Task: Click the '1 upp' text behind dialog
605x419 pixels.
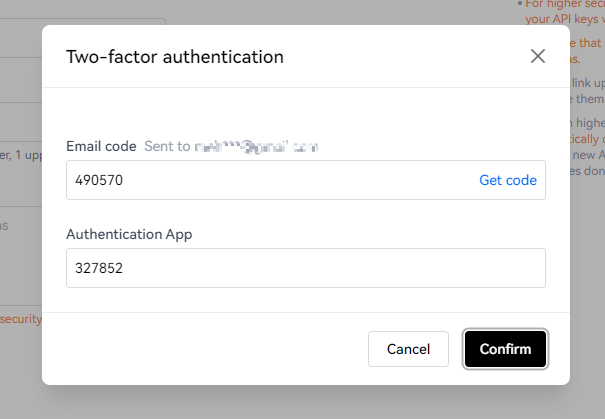Action: 29,155
